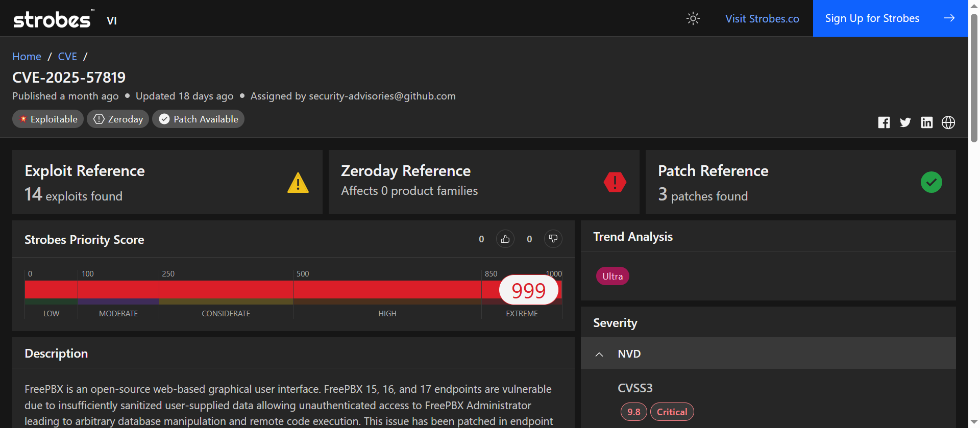Click the 999 priority score marker
Image resolution: width=980 pixels, height=428 pixels.
(x=529, y=290)
